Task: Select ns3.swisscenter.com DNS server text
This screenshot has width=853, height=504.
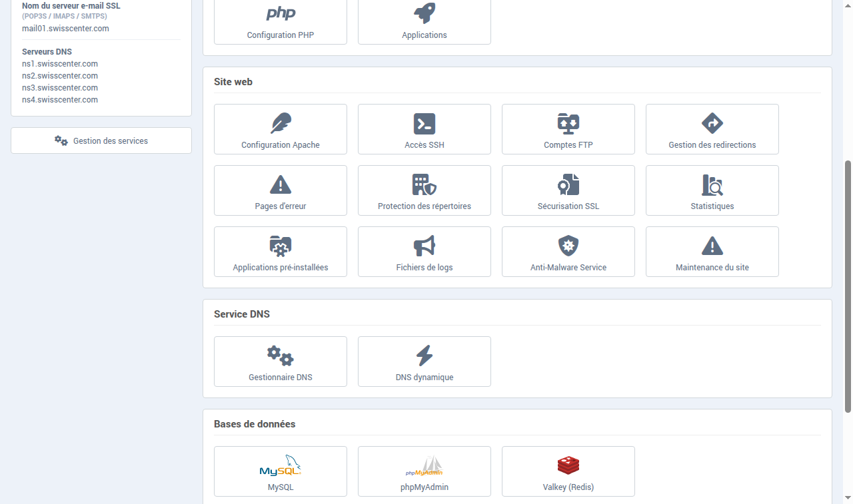Action: [x=60, y=88]
